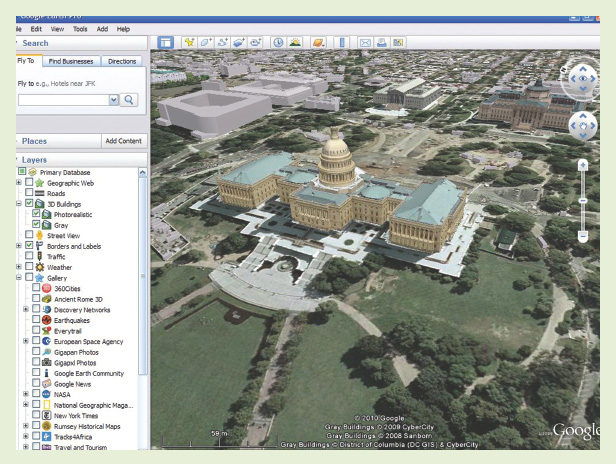Click the zoom slider on the map

(x=583, y=200)
